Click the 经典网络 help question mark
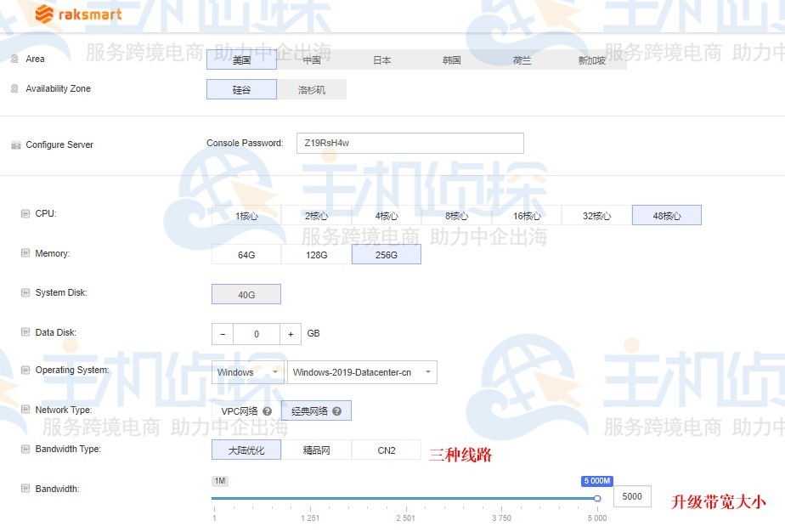 pos(339,410)
